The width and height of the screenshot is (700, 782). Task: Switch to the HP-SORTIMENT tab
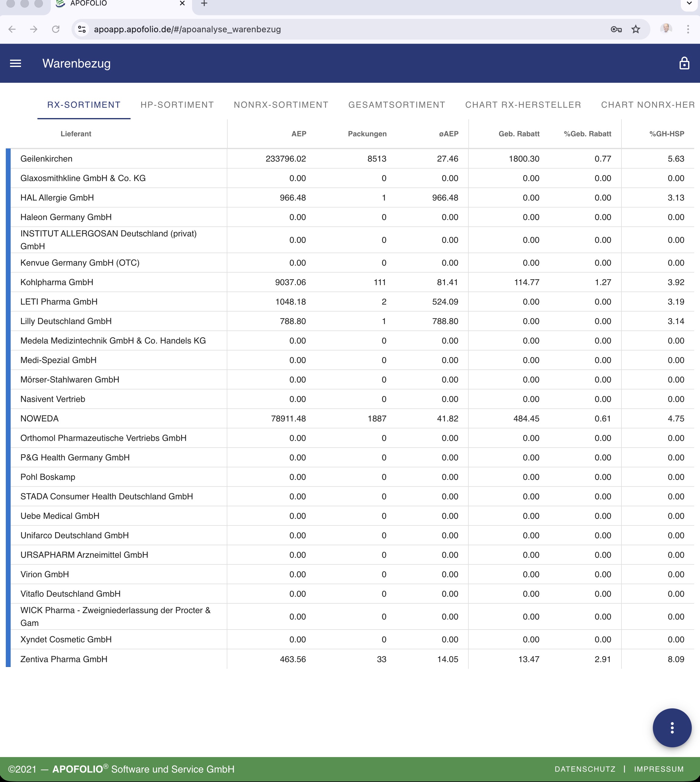pos(177,105)
